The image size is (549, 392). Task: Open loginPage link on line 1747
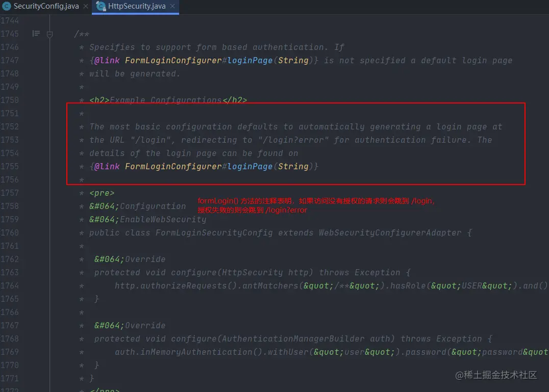coord(250,61)
